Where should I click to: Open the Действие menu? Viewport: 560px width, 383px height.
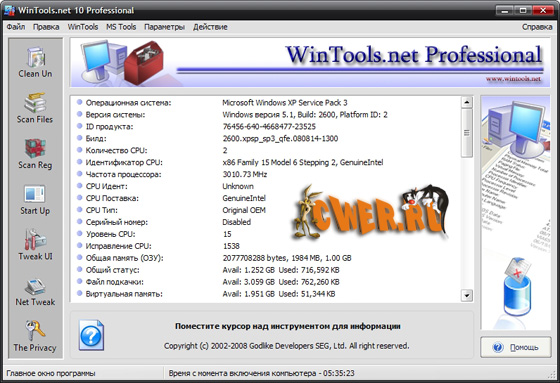(210, 27)
